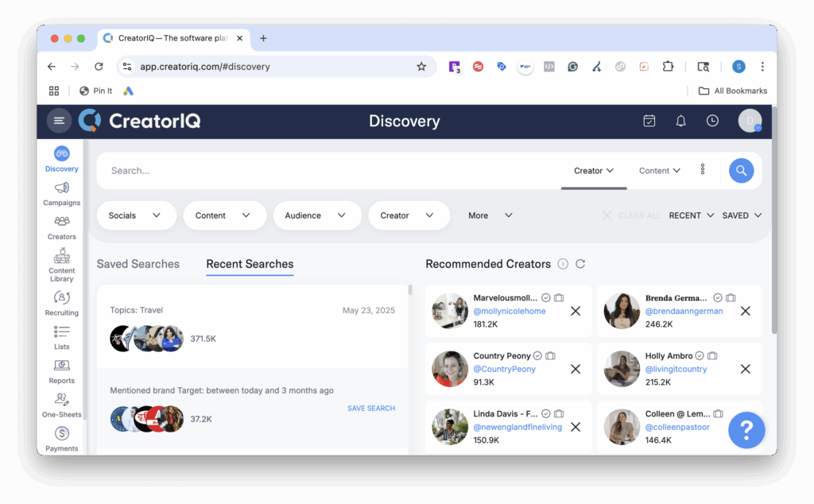Click the info icon beside Recommended Creators
The image size is (814, 504).
(563, 264)
